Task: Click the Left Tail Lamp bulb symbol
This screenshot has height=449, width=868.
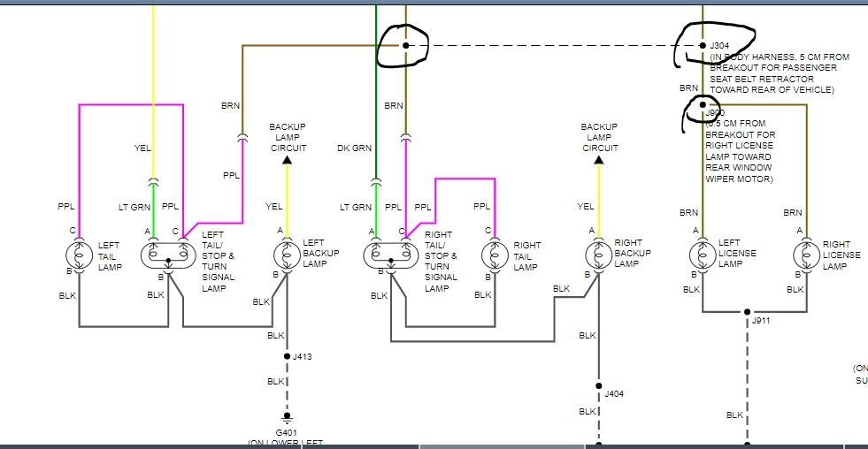Action: pyautogui.click(x=79, y=255)
